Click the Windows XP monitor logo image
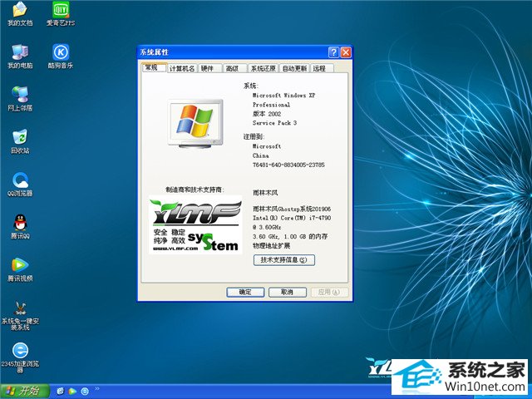This screenshot has width=532, height=399. click(195, 124)
